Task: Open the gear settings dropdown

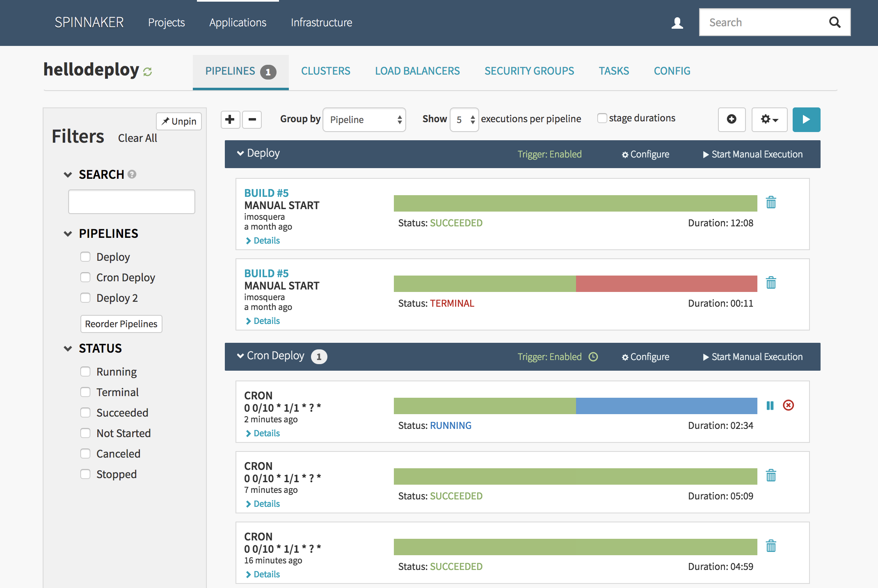Action: coord(769,119)
